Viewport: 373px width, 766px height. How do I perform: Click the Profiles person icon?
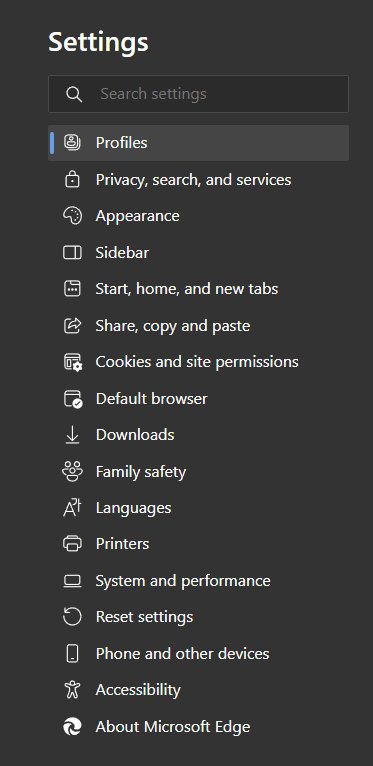tap(72, 143)
